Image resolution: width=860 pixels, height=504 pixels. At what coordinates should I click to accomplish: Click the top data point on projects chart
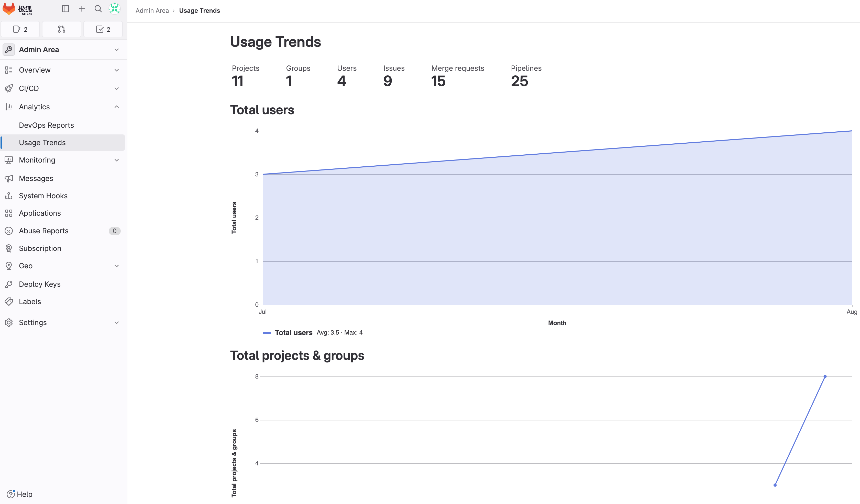pyautogui.click(x=825, y=376)
